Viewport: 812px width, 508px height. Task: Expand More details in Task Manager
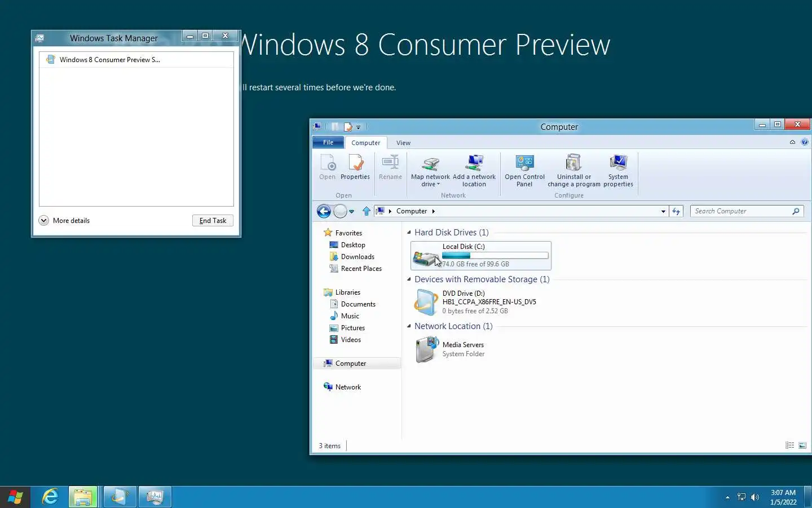[64, 221]
